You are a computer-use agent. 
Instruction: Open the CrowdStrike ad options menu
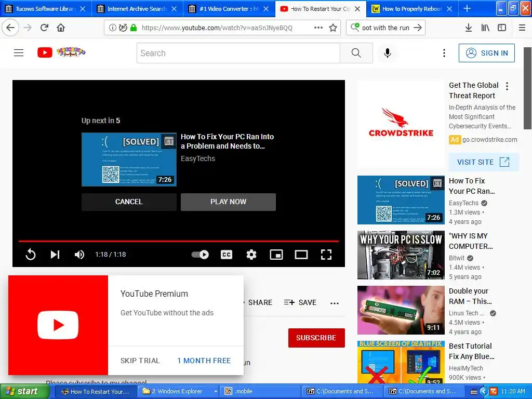507,86
